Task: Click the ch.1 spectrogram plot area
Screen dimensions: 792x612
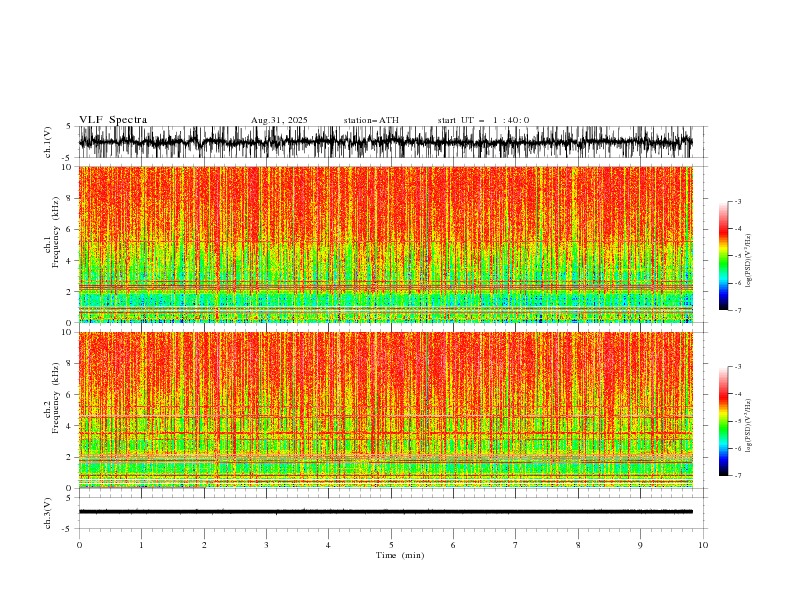Action: click(385, 244)
